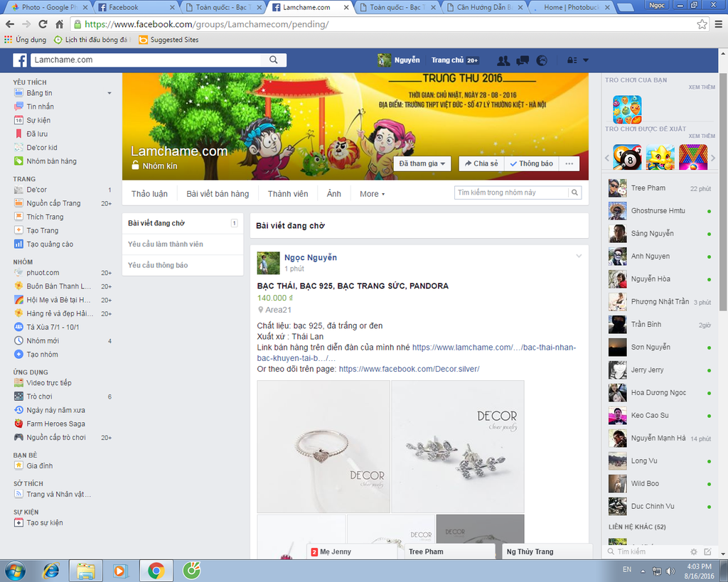
Task: Show previous suggested games arrow
Action: point(607,158)
